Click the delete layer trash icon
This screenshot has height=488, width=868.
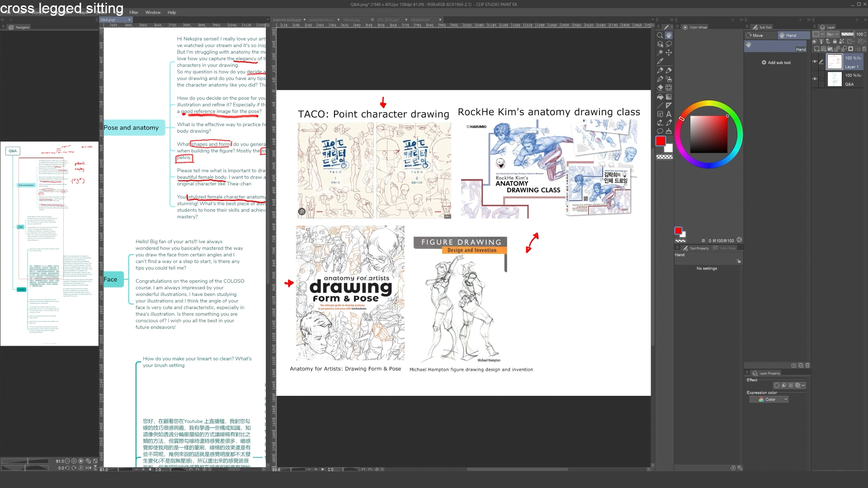864,49
